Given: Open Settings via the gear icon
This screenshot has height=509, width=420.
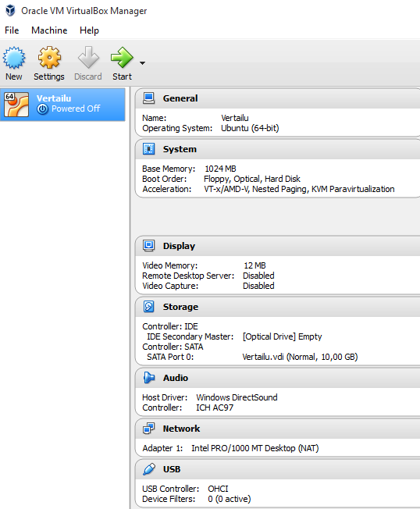Looking at the screenshot, I should (x=49, y=58).
